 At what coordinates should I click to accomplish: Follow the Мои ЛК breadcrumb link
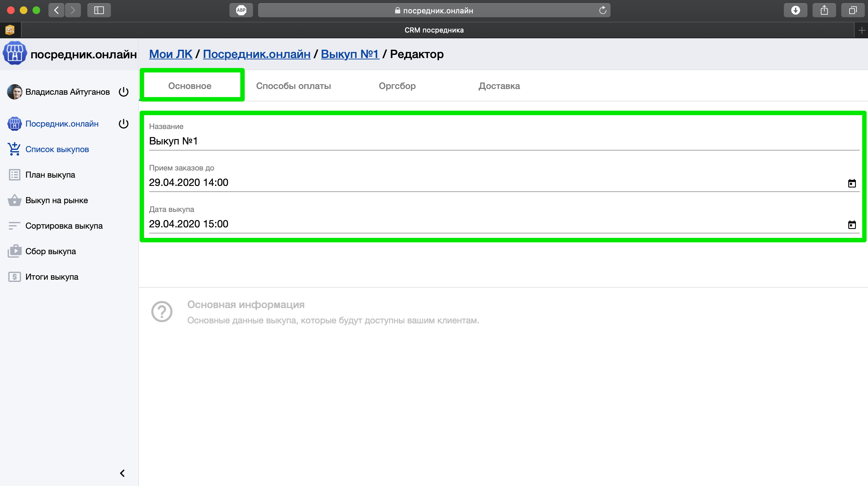click(x=170, y=54)
